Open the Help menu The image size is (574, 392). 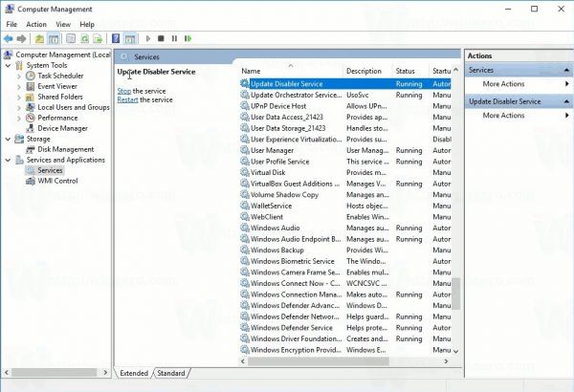(x=87, y=24)
